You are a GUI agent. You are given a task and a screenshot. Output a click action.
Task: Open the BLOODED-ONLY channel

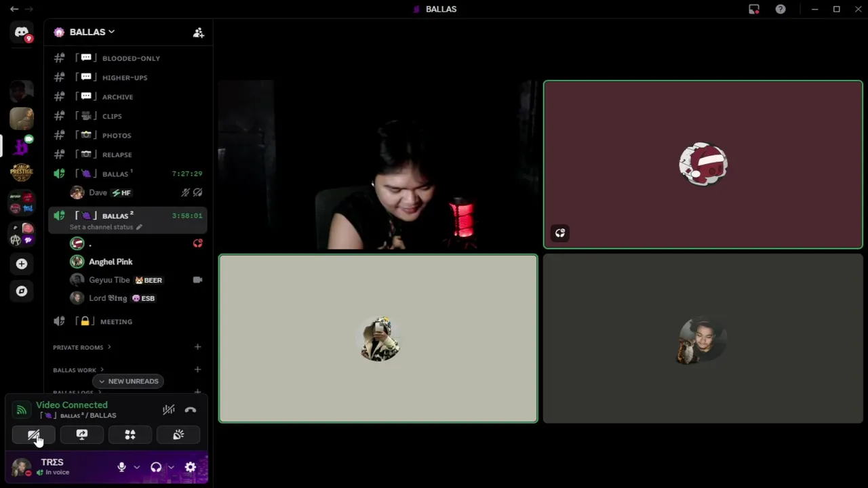127,58
